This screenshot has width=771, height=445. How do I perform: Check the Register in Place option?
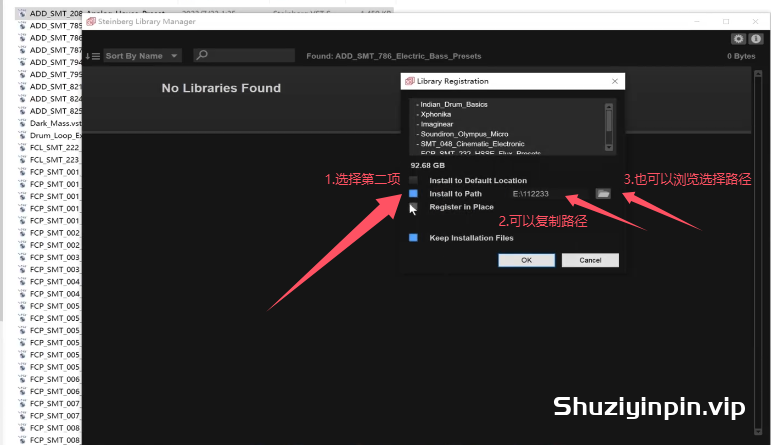click(414, 207)
